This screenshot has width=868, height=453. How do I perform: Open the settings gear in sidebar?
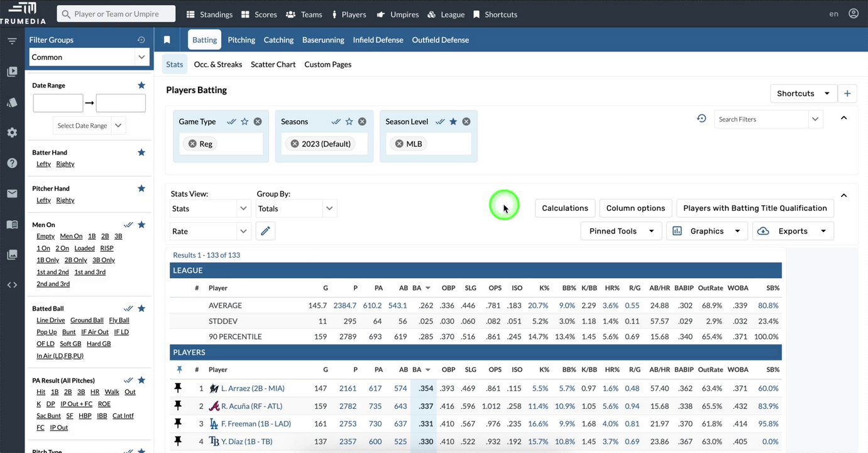coord(12,133)
